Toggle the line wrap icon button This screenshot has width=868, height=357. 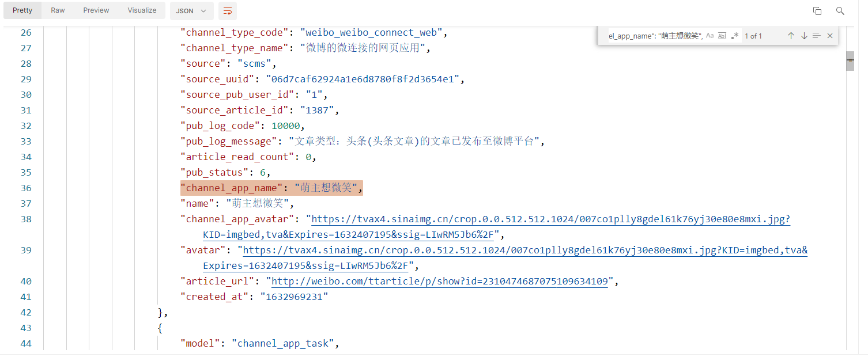pos(228,11)
